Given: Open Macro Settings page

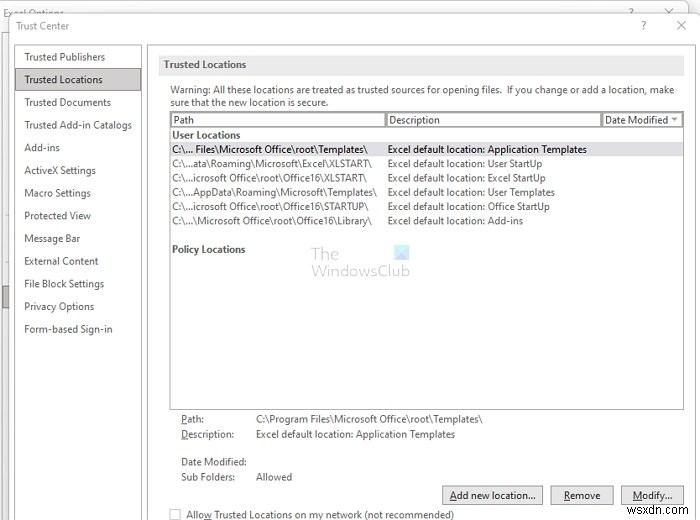Looking at the screenshot, I should click(57, 193).
